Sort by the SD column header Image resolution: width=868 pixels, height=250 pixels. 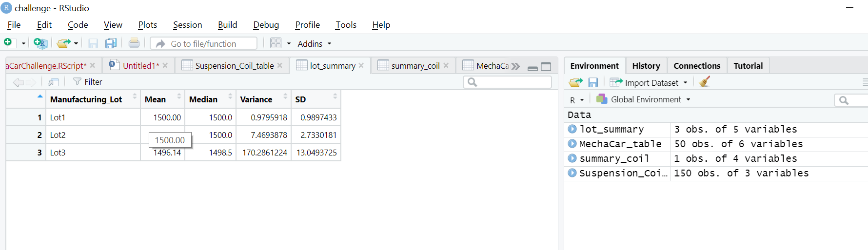pyautogui.click(x=316, y=99)
